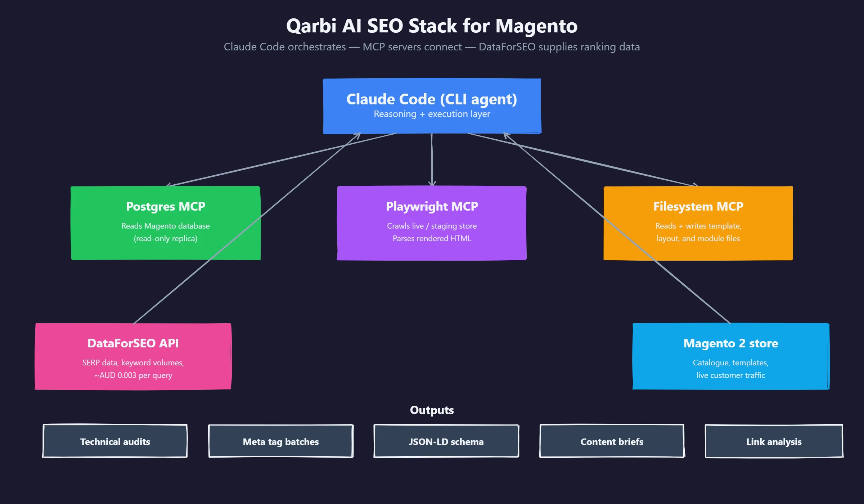Click 'layout, and module files' text
The height and width of the screenshot is (504, 864).
click(698, 238)
